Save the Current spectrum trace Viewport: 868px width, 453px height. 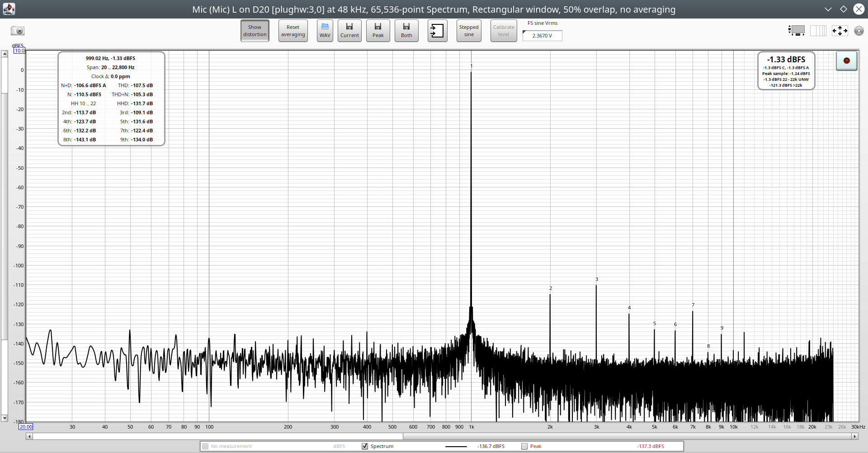349,31
